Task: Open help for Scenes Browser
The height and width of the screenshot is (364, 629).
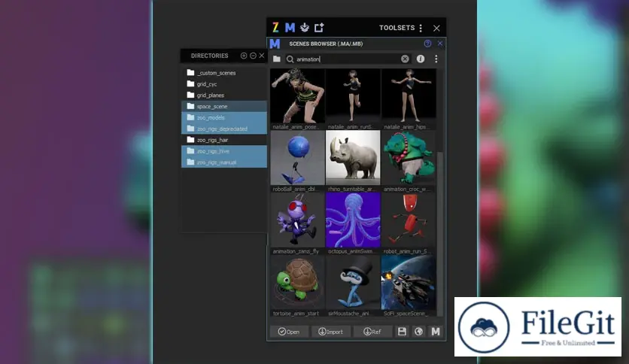Action: (427, 44)
